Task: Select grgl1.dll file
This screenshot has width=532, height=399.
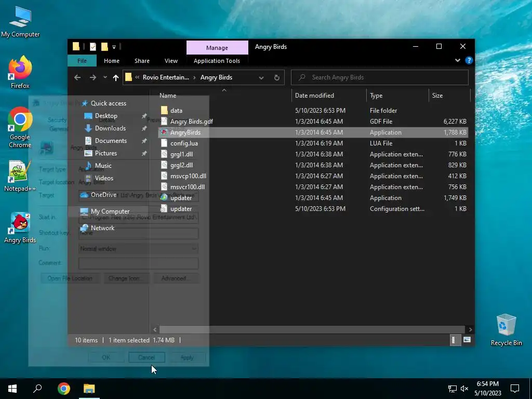Action: click(x=313, y=154)
